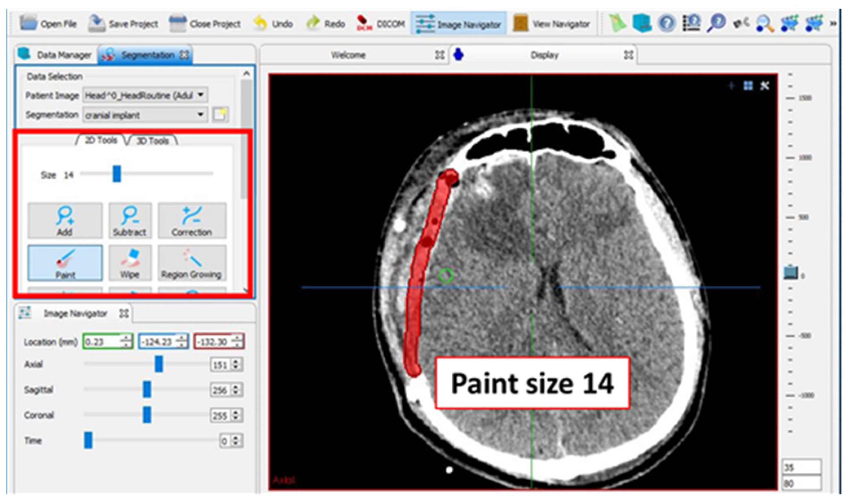Image resolution: width=852 pixels, height=504 pixels.
Task: Select the Paint segmentation tool
Action: pyautogui.click(x=65, y=263)
